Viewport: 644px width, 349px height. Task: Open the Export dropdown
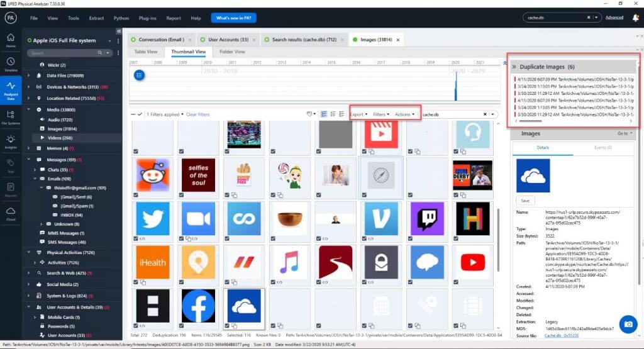(x=358, y=114)
